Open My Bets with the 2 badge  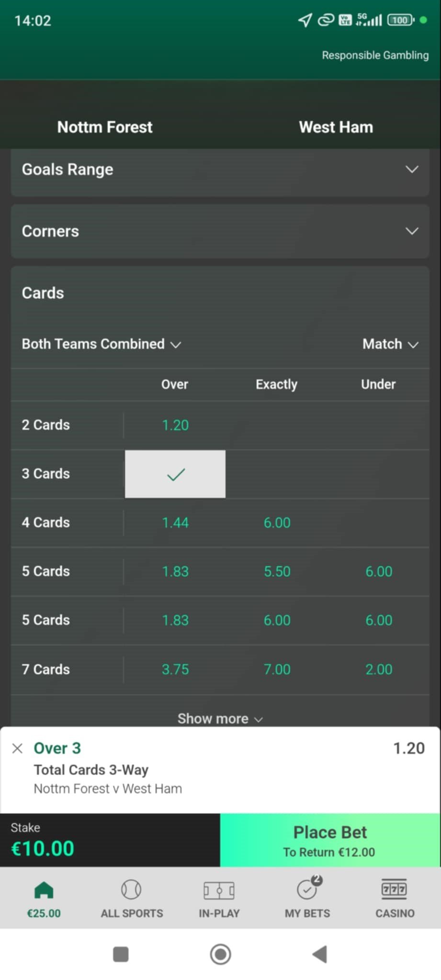[x=307, y=899]
